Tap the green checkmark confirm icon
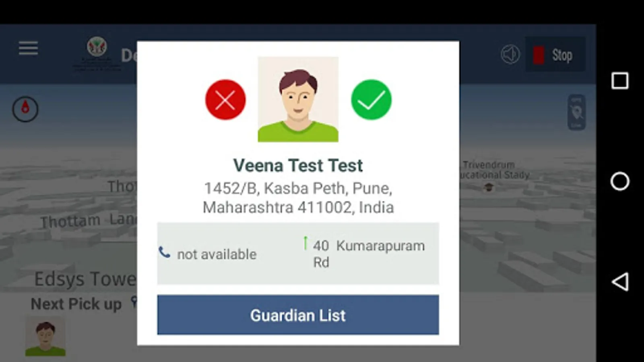Viewport: 644px width, 362px height. (371, 100)
